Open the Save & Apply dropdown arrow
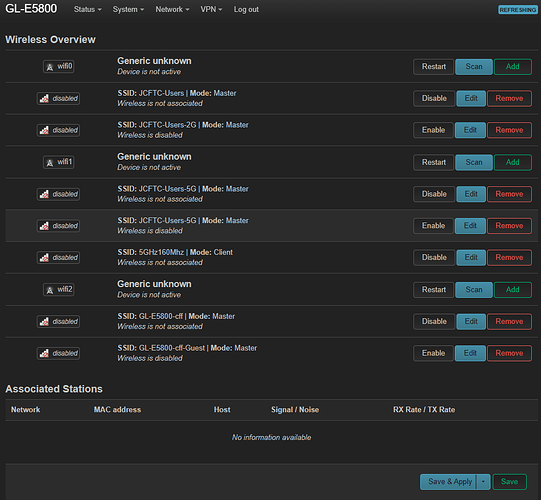Image resolution: width=541 pixels, height=500 pixels. (x=483, y=482)
